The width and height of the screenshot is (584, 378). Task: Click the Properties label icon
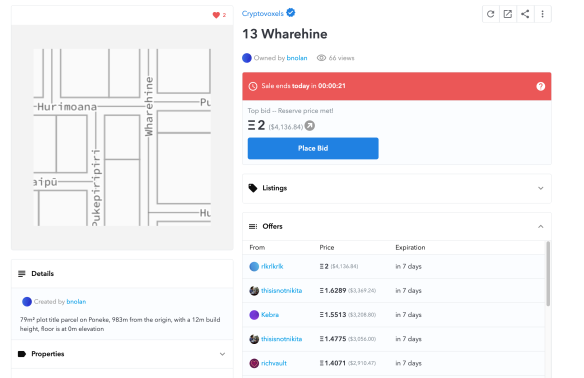22,354
